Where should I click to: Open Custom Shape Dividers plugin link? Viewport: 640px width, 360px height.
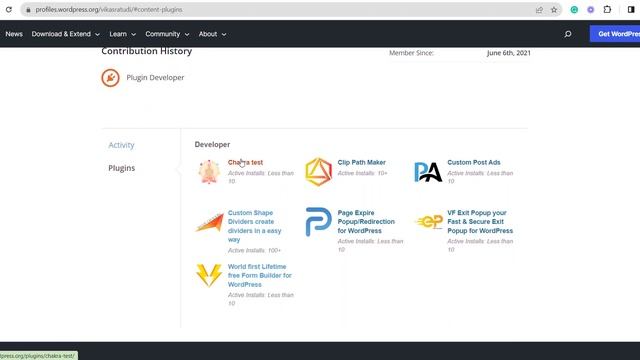(255, 226)
